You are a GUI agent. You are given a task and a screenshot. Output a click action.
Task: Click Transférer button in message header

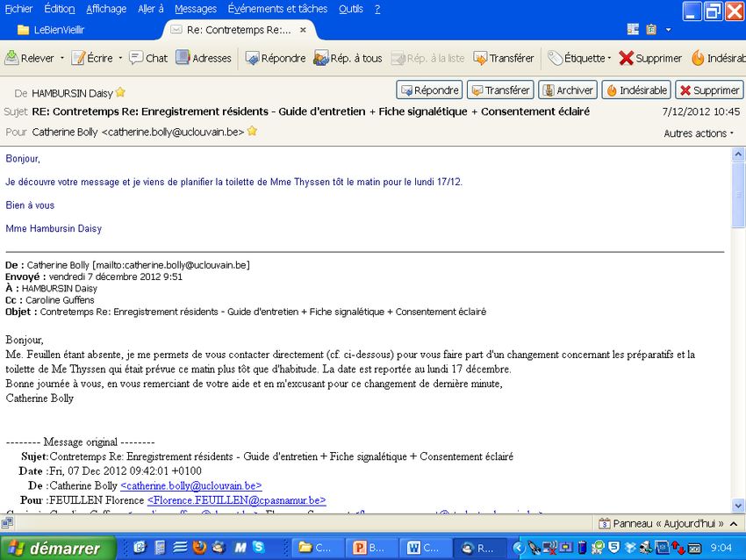500,90
